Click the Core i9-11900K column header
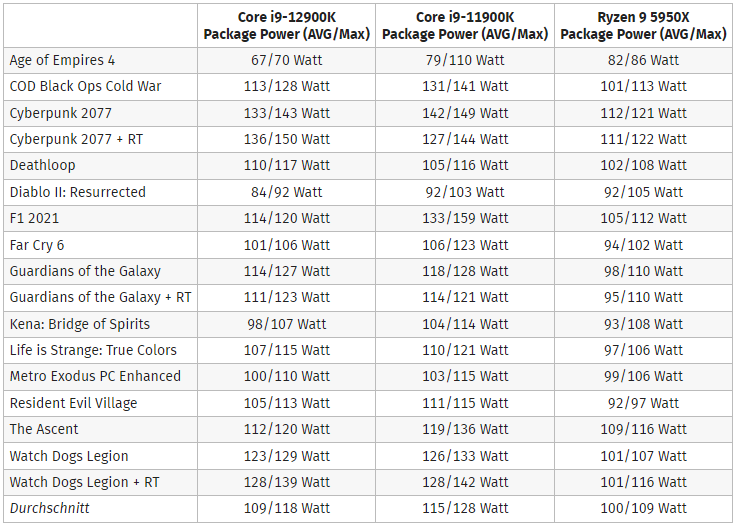This screenshot has width=734, height=528. [465, 26]
